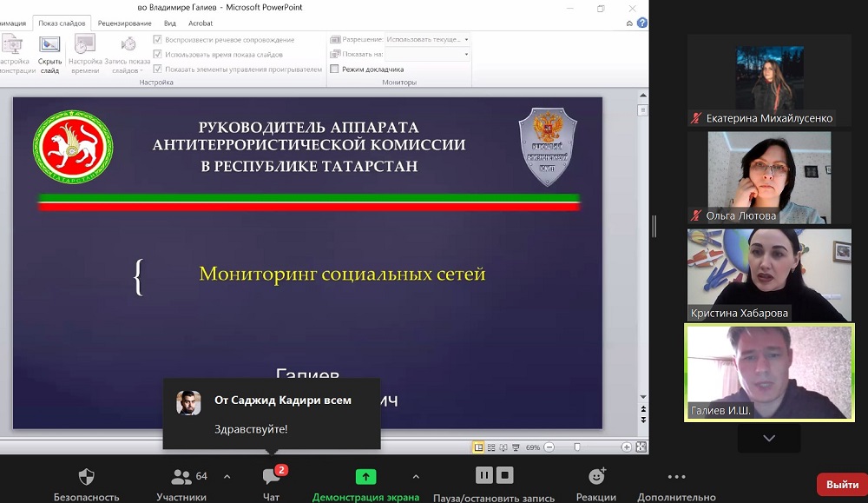Expand arrow next to Демонстрация экрана
The height and width of the screenshot is (503, 868).
416,476
